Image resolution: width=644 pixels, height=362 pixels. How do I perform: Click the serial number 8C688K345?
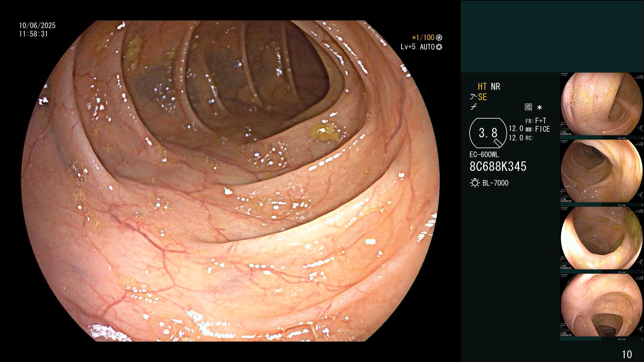pyautogui.click(x=498, y=167)
